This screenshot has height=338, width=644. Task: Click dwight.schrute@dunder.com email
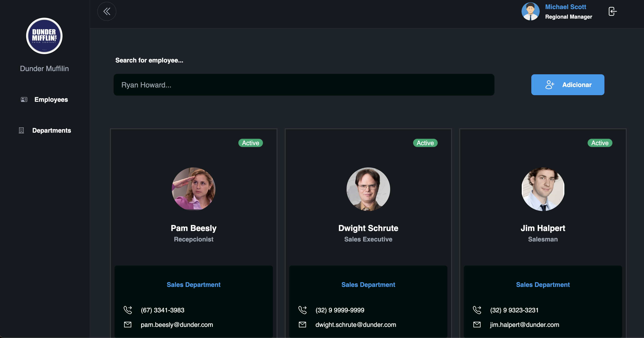coord(356,325)
